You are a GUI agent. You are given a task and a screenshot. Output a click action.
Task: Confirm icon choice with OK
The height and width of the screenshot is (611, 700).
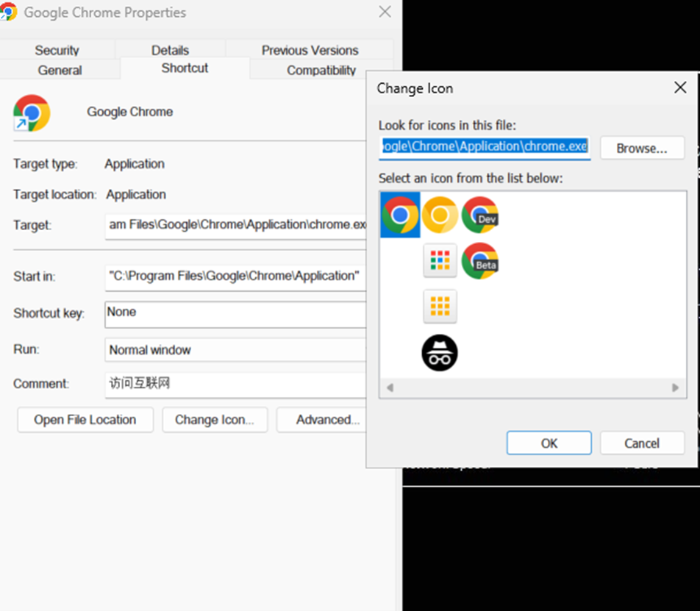[x=549, y=443]
